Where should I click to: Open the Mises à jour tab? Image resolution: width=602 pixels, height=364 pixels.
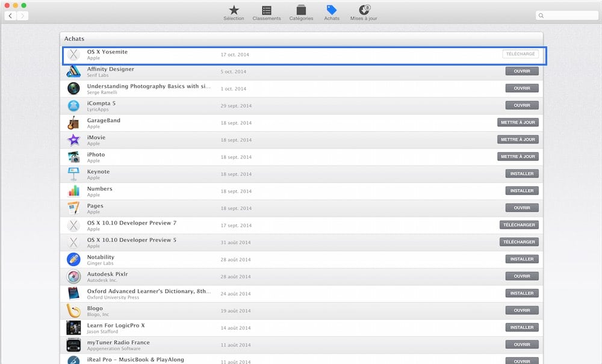(364, 13)
